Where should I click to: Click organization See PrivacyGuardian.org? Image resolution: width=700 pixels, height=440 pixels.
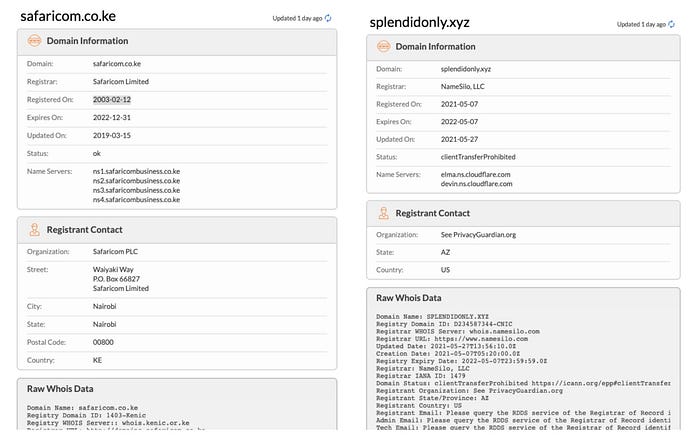(478, 235)
